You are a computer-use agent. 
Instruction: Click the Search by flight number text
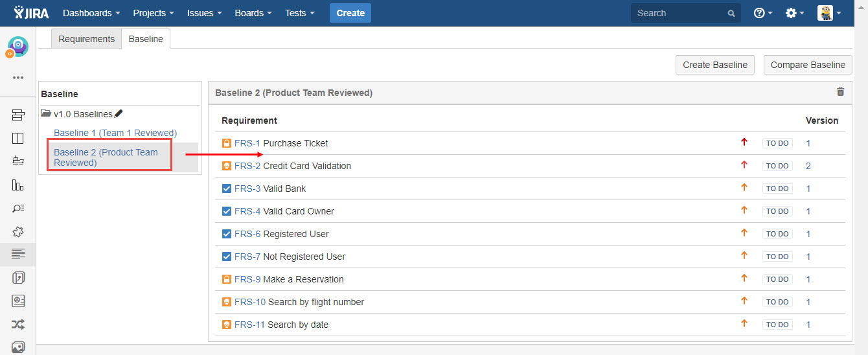pos(316,302)
